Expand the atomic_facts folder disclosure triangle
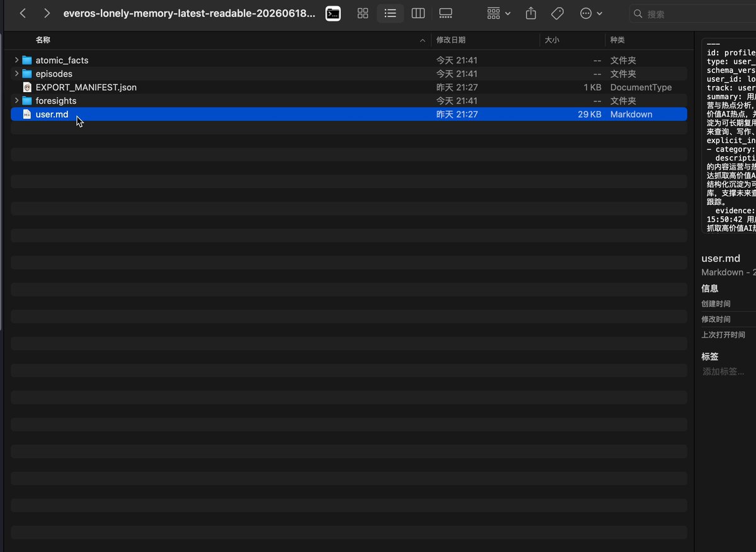Screen dimensions: 756x552 coord(16,60)
